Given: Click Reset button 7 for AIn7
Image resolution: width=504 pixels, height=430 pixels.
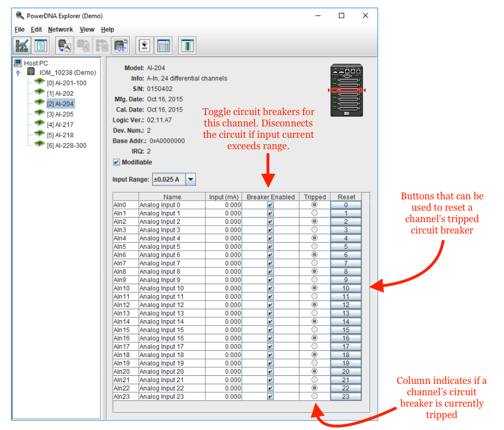Looking at the screenshot, I should click(x=346, y=263).
